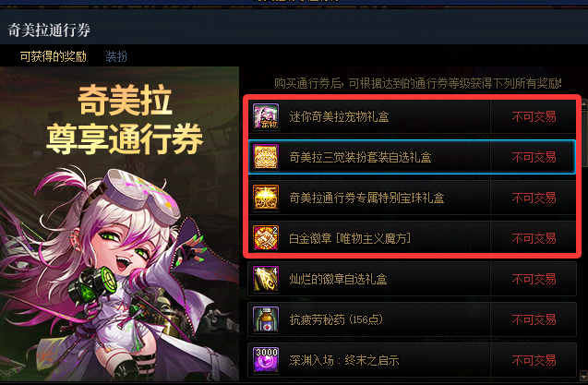
Task: Click the 白金徽章 唯物主义魔方 icon
Action: click(266, 238)
